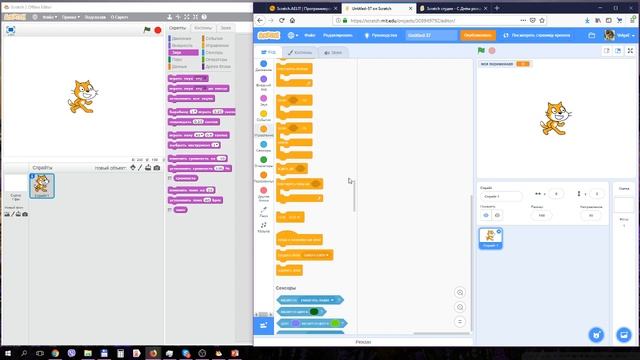Zoom in on the online Scratch workspace
The image size is (640, 360).
pos(460,293)
